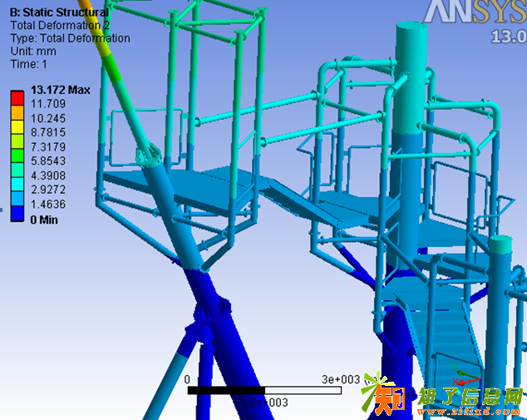The image size is (527, 420).
Task: Click the Type: Total Deformation text
Action: pos(69,38)
